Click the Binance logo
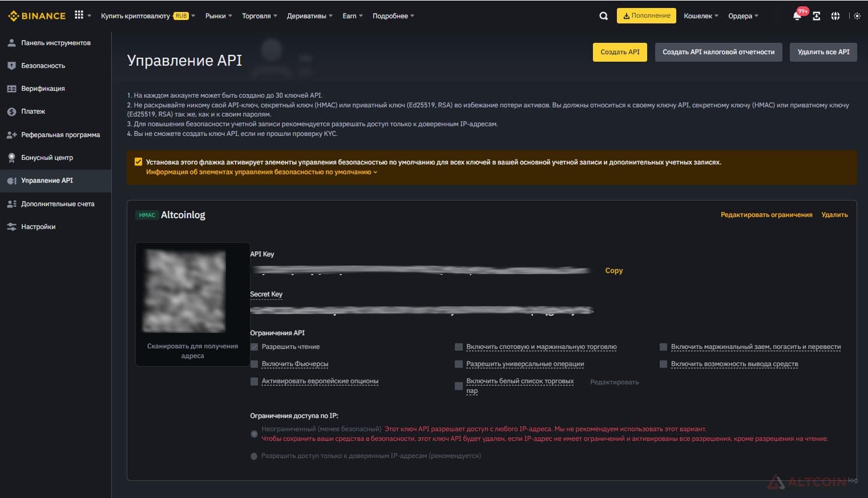The height and width of the screenshot is (498, 868). tap(37, 16)
